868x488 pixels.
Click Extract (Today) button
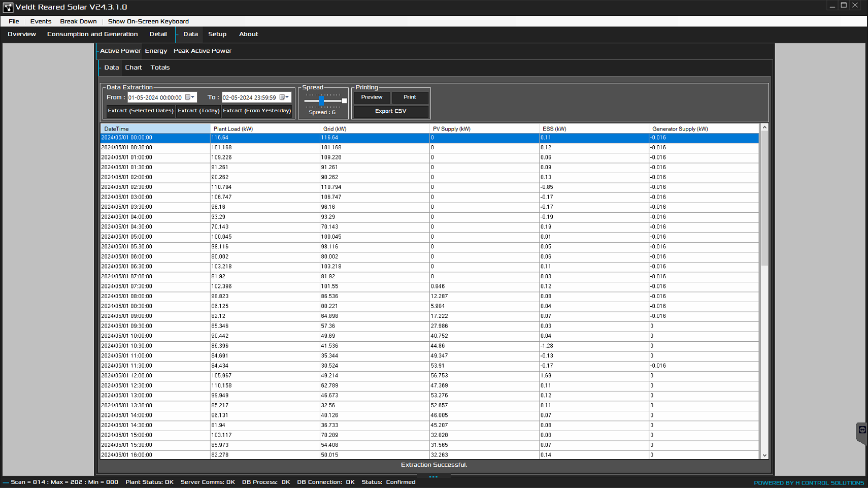198,111
